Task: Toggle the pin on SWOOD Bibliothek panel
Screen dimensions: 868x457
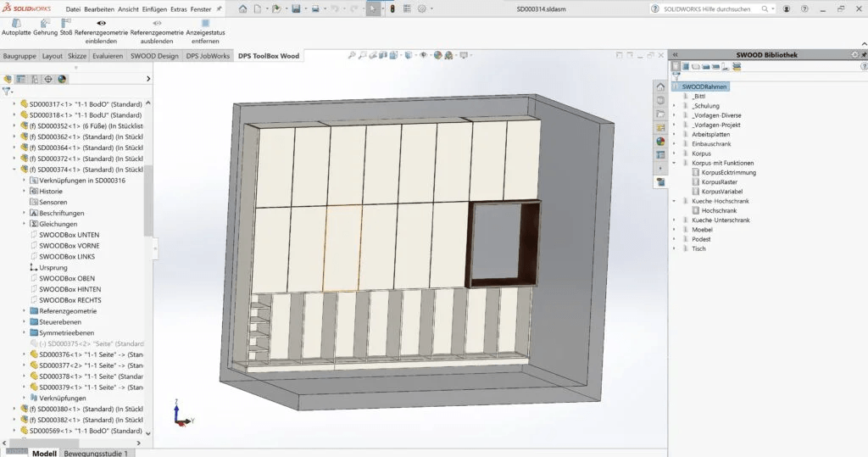Action: pyautogui.click(x=862, y=55)
